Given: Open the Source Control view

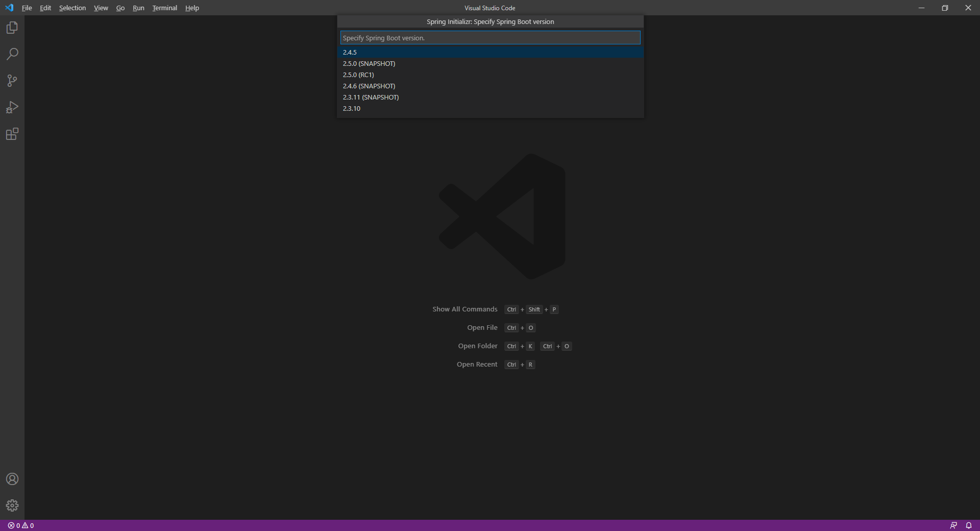Looking at the screenshot, I should (12, 81).
